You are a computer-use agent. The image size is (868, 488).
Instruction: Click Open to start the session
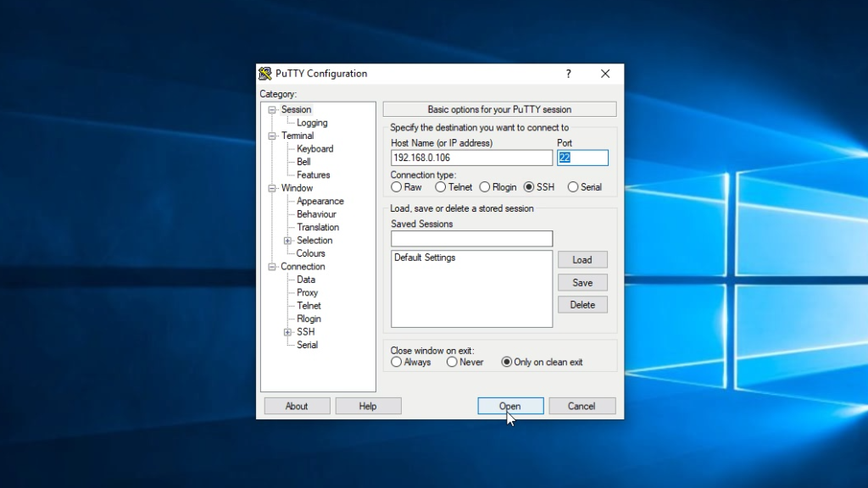tap(510, 406)
